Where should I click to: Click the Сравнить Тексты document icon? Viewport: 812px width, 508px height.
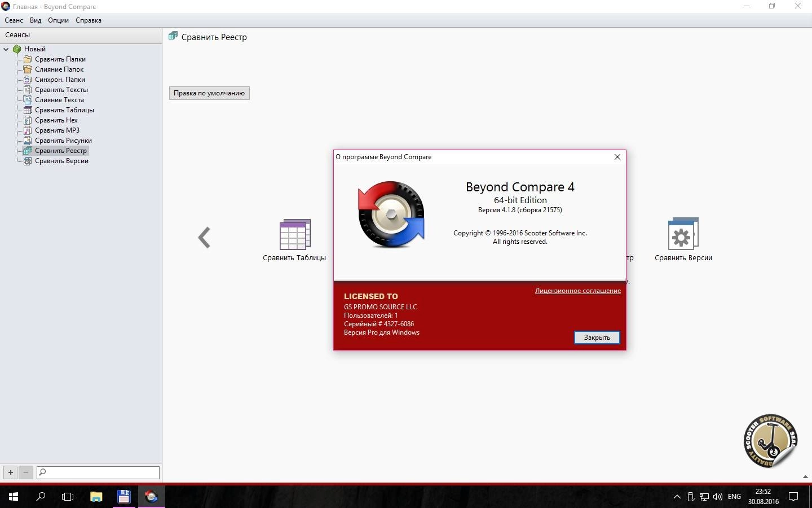[x=28, y=90]
